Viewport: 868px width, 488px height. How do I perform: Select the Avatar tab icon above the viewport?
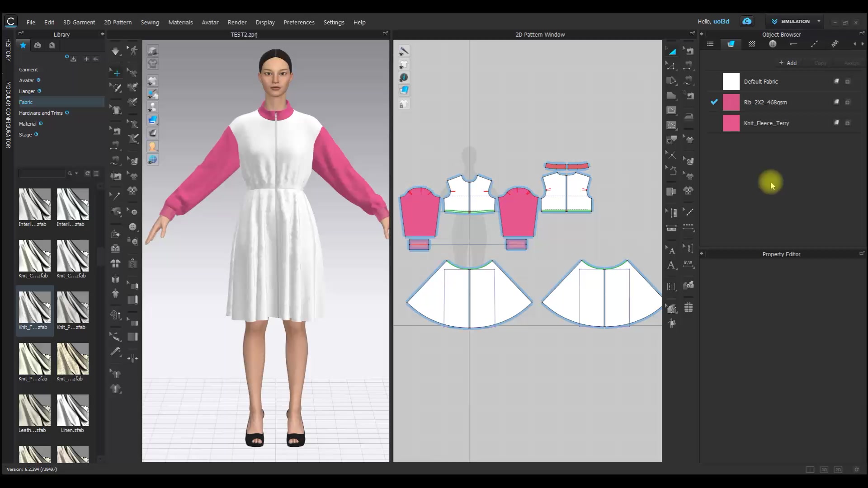[x=152, y=146]
